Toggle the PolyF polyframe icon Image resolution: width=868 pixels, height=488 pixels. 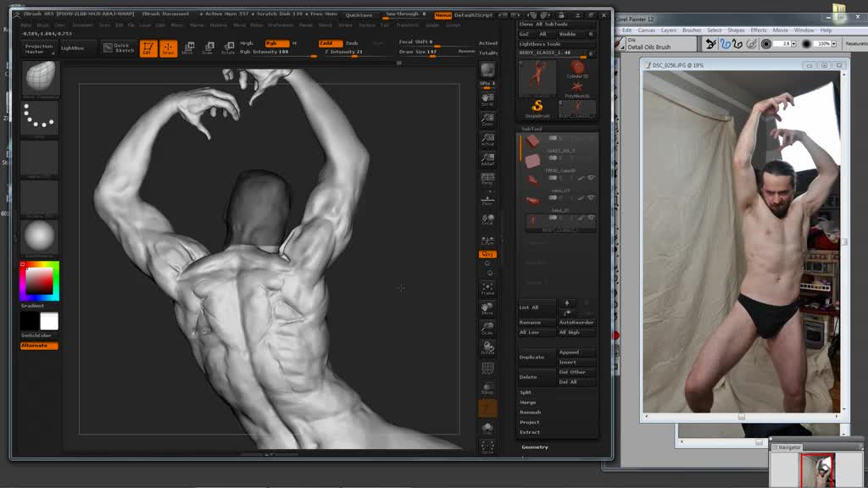(x=487, y=369)
